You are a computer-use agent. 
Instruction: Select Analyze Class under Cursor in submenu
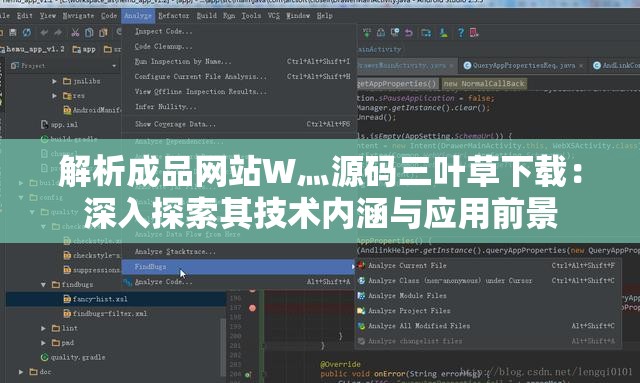489,281
